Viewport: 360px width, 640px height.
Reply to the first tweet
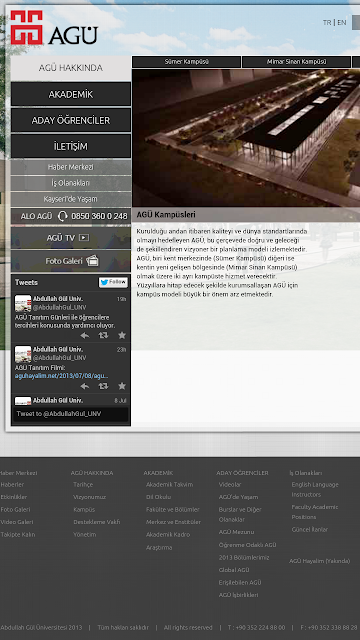[85, 336]
